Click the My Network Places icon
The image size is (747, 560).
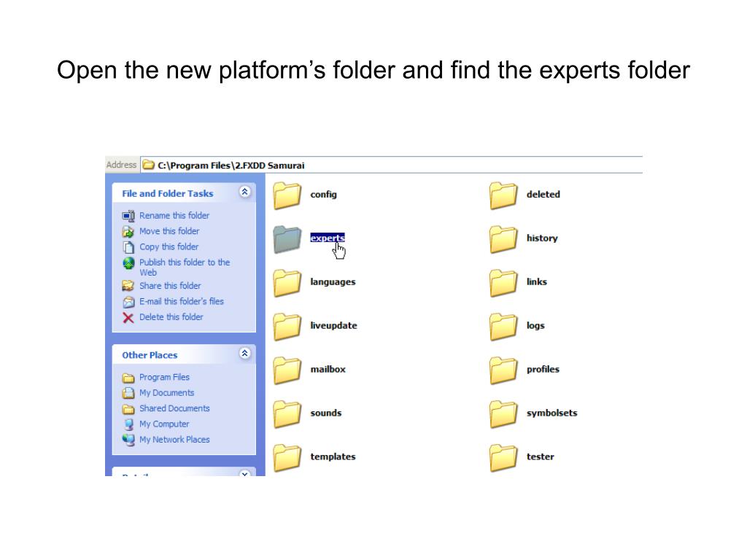point(128,440)
